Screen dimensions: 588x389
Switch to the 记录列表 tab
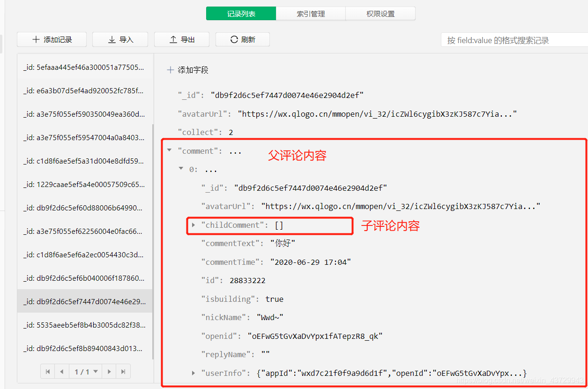pos(241,14)
